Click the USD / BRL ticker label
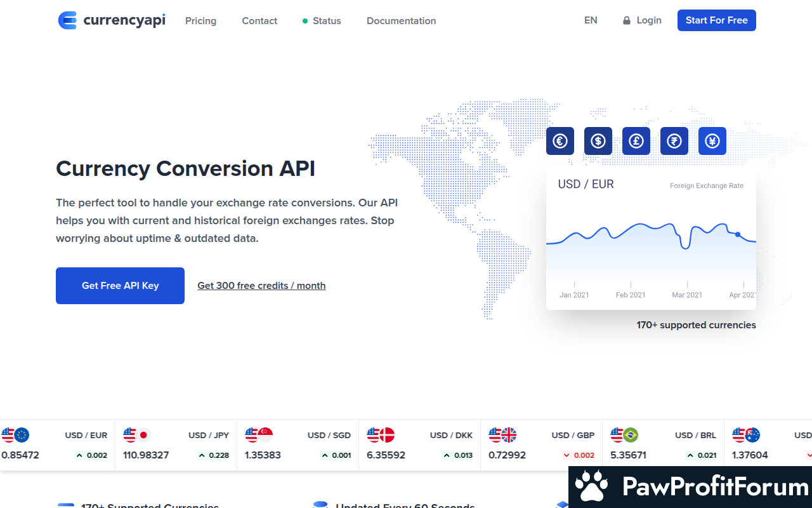 [695, 435]
